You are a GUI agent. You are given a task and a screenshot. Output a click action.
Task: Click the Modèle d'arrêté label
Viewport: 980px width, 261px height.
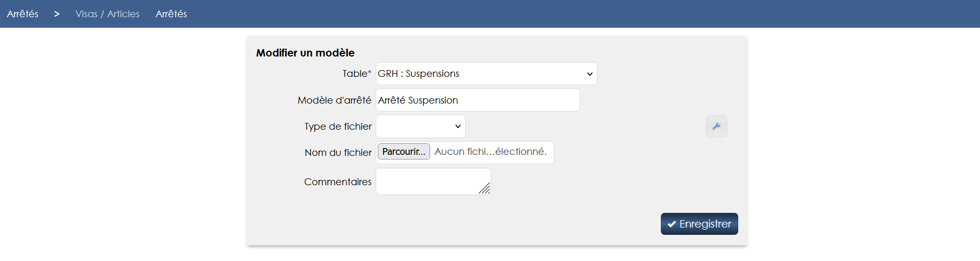[334, 100]
